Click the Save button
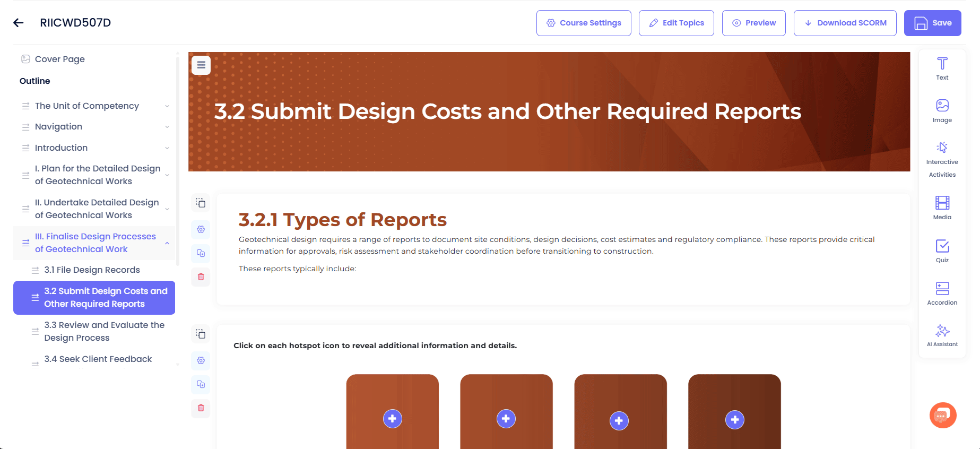The width and height of the screenshot is (980, 449). 932,23
